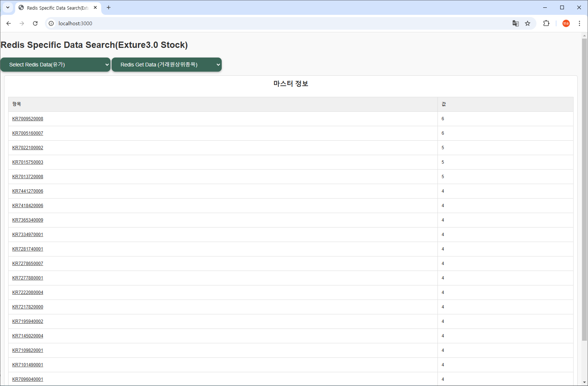
Task: Open the KR7145020004 link
Action: (28, 336)
